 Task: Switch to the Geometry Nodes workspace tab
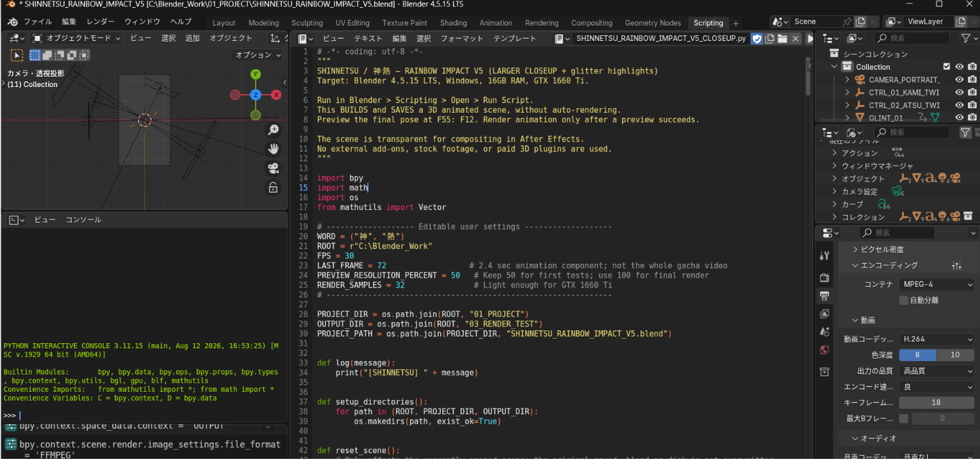pos(653,23)
